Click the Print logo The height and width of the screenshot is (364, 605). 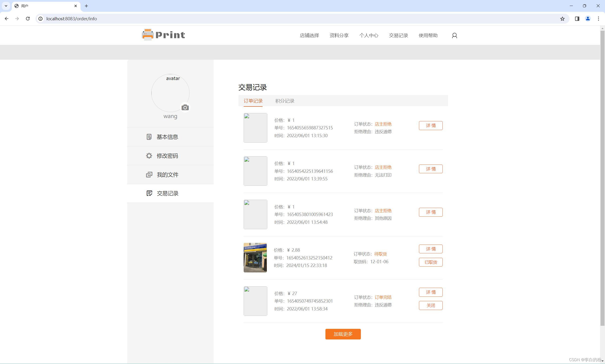[164, 35]
